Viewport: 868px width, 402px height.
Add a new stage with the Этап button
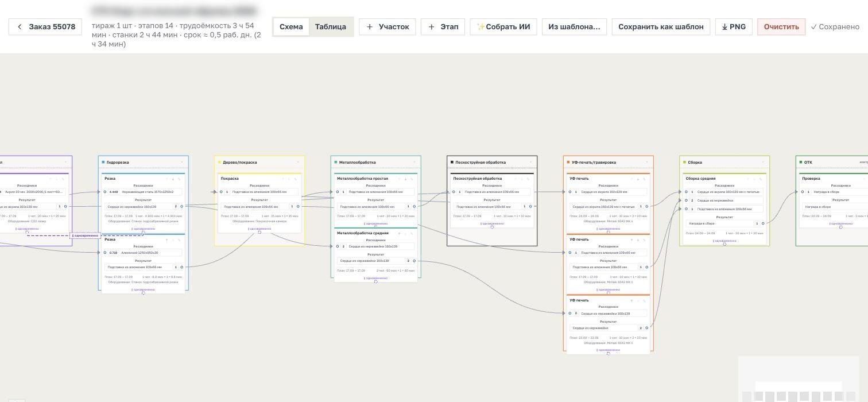443,26
